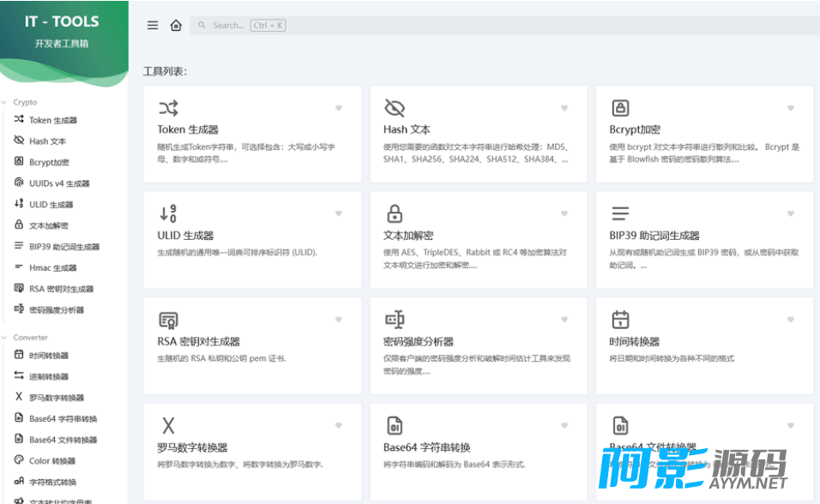This screenshot has height=504, width=820.
Task: Click the hamburger menu icon in header
Action: coord(153,26)
